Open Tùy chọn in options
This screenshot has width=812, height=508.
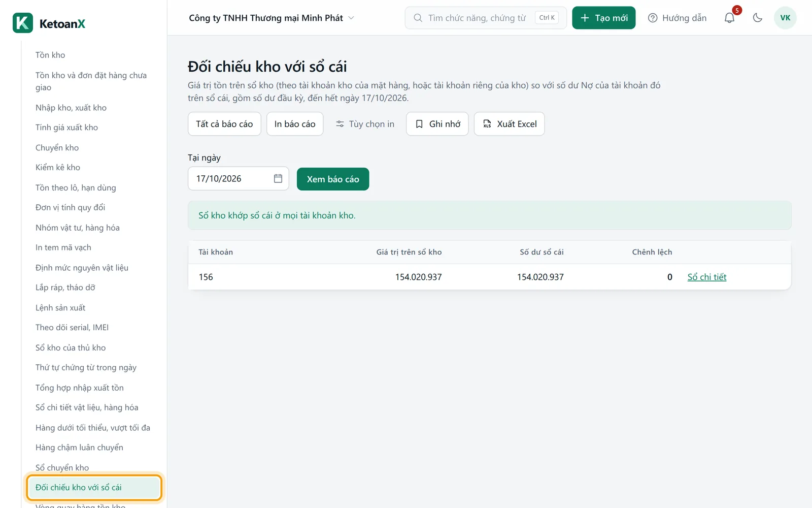click(x=365, y=124)
